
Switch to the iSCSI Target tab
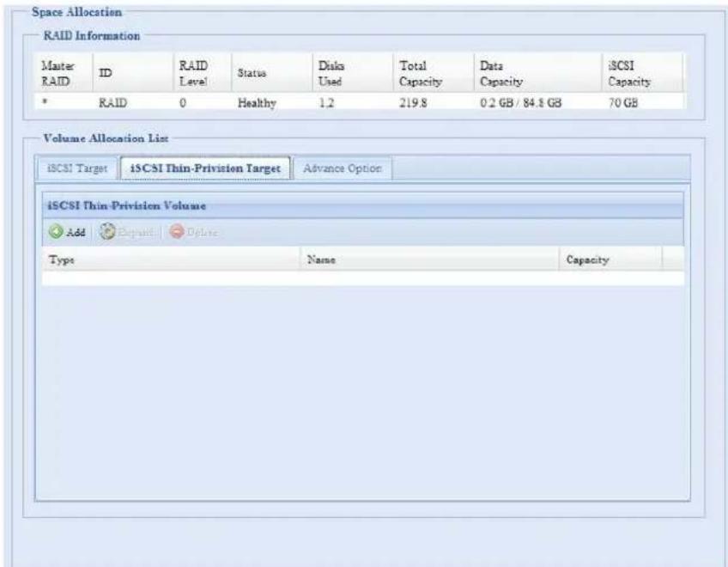tap(77, 168)
